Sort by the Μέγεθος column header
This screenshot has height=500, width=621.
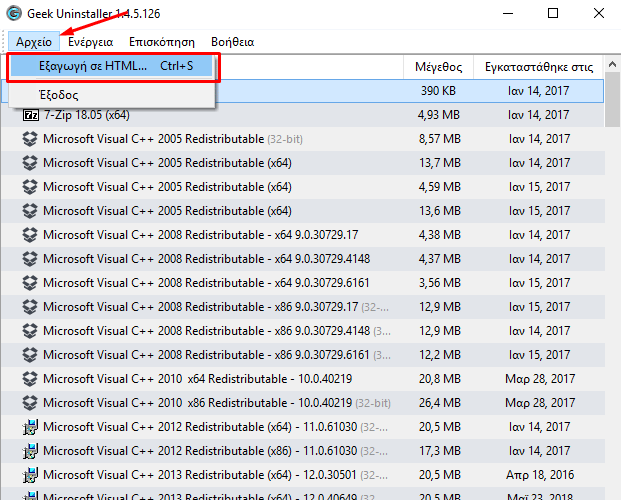pyautogui.click(x=438, y=67)
